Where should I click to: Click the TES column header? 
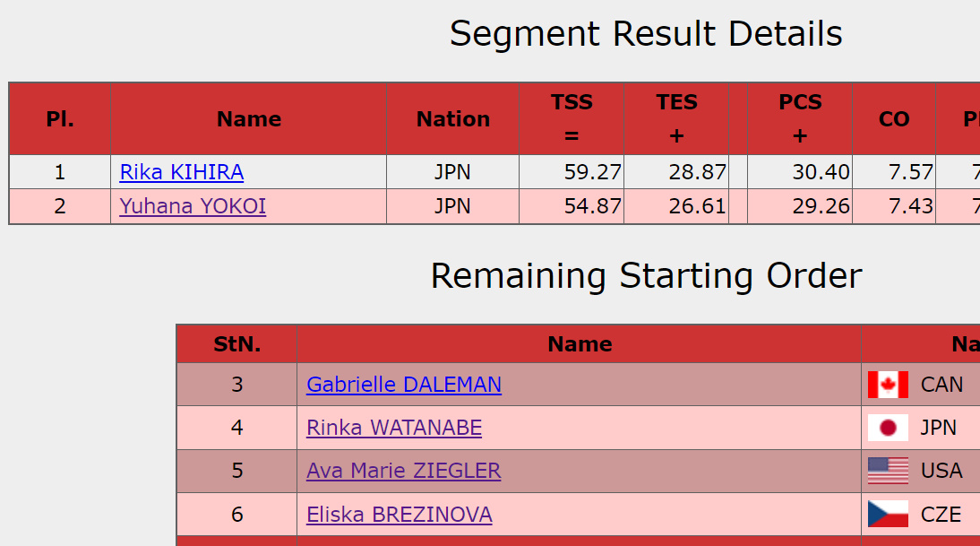click(x=676, y=118)
